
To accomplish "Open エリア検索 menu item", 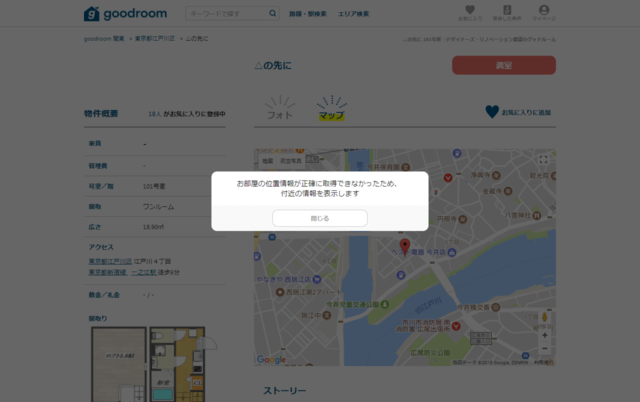I will click(x=353, y=14).
